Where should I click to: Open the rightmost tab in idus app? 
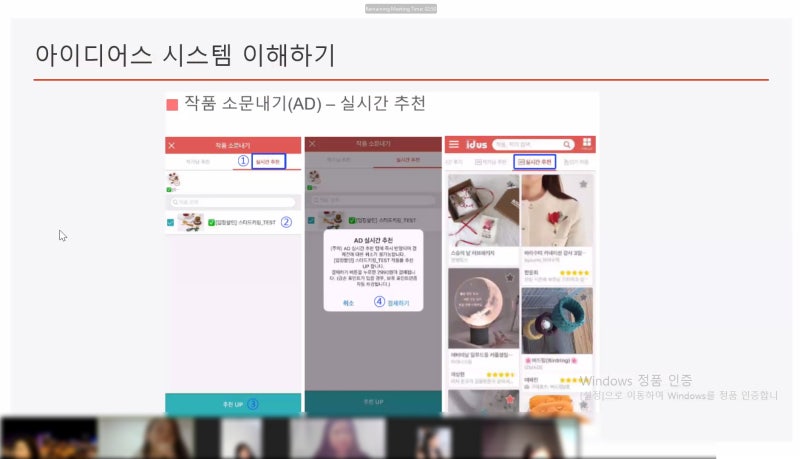pos(576,162)
